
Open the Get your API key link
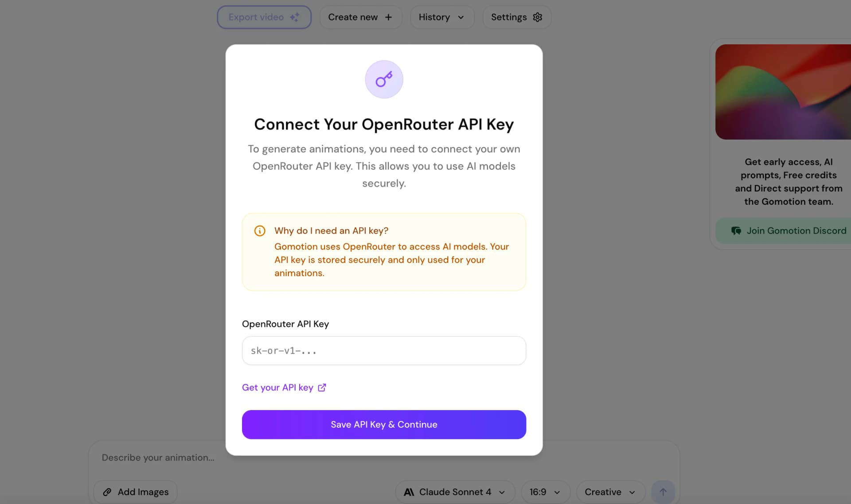[x=277, y=387]
